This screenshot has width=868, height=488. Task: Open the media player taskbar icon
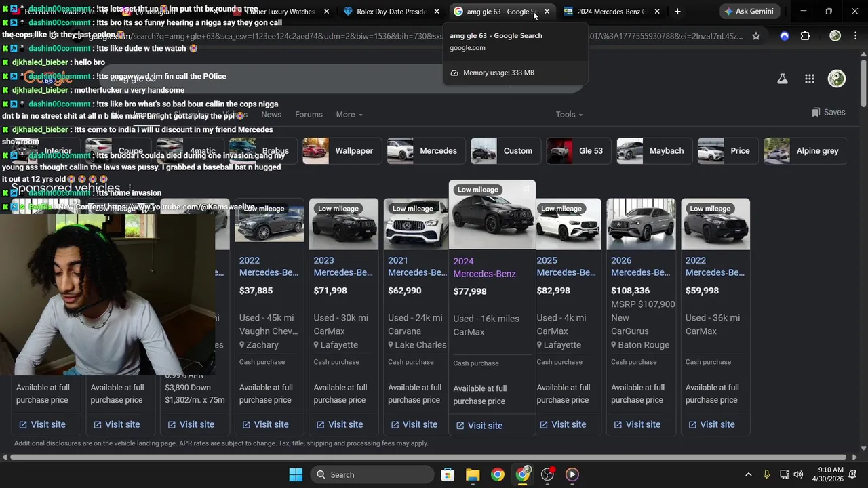click(572, 474)
